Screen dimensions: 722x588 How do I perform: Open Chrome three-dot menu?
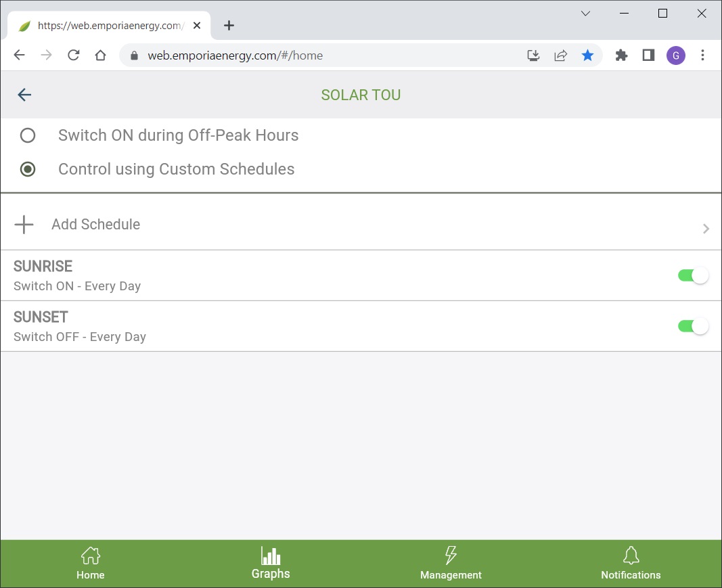[x=703, y=55]
